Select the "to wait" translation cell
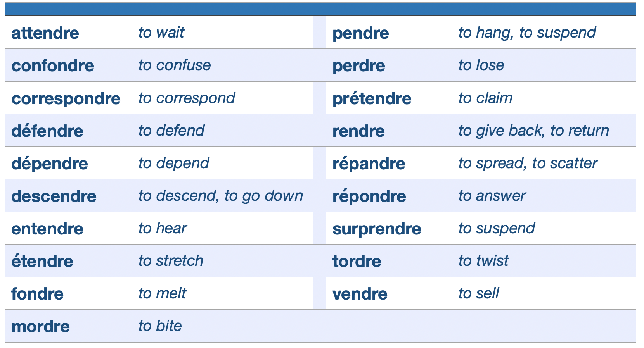Image resolution: width=644 pixels, height=348 pixels. (161, 33)
